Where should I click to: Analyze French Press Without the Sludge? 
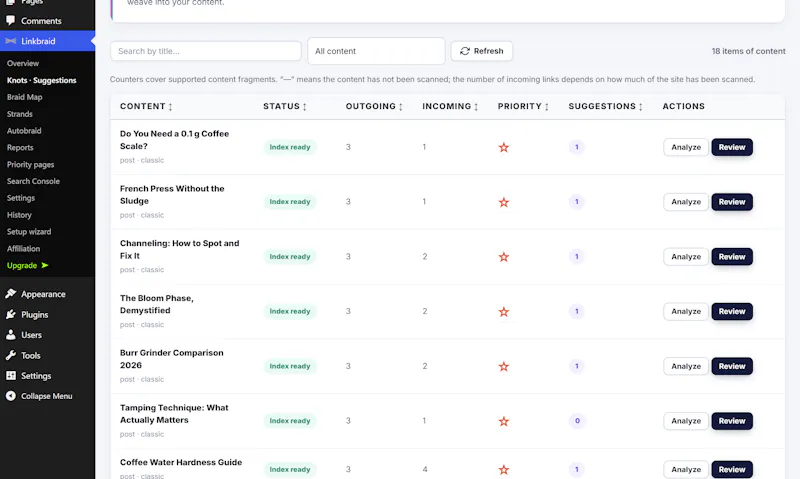point(686,201)
